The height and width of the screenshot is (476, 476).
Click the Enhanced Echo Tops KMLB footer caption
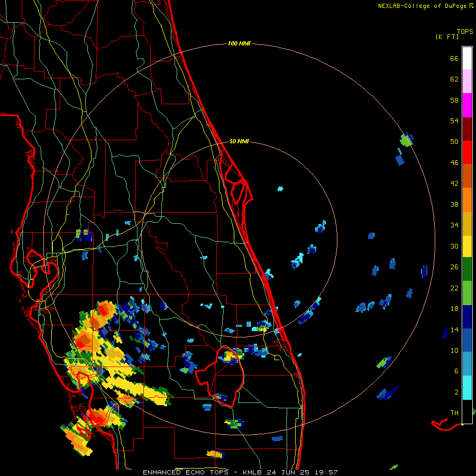click(240, 472)
